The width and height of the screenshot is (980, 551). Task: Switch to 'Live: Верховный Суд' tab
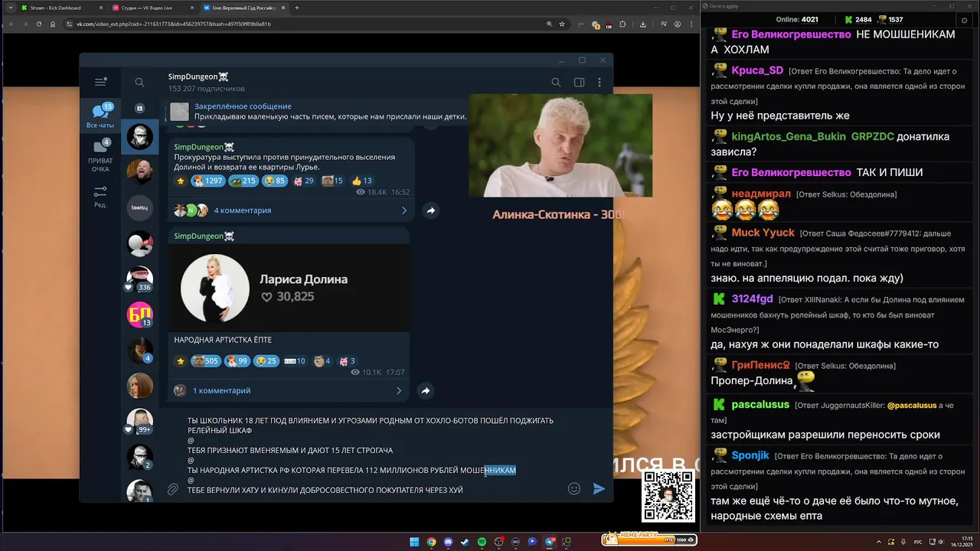coord(243,8)
